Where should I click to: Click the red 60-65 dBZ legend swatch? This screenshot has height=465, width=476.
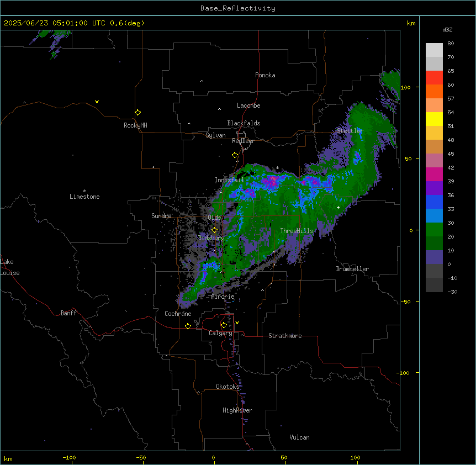(x=434, y=78)
